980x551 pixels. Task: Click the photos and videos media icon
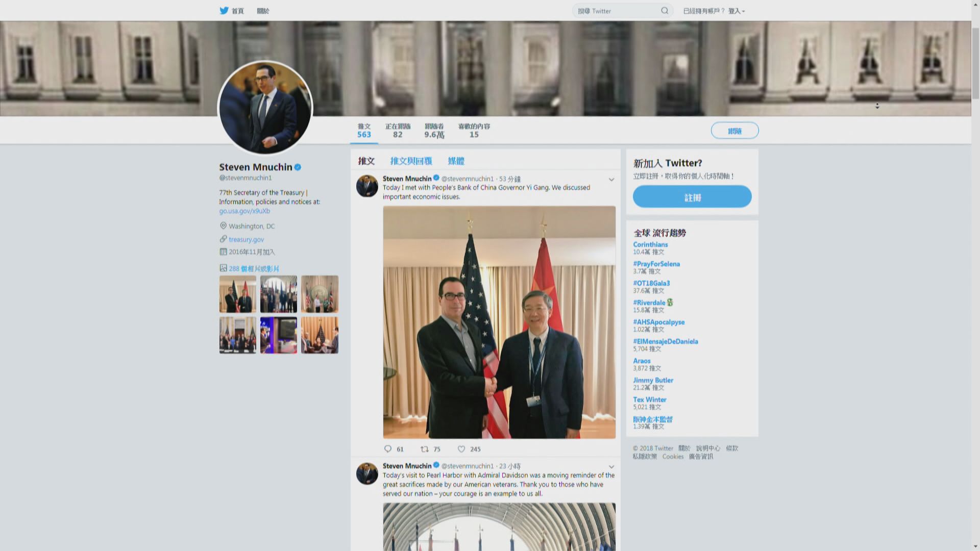[223, 268]
